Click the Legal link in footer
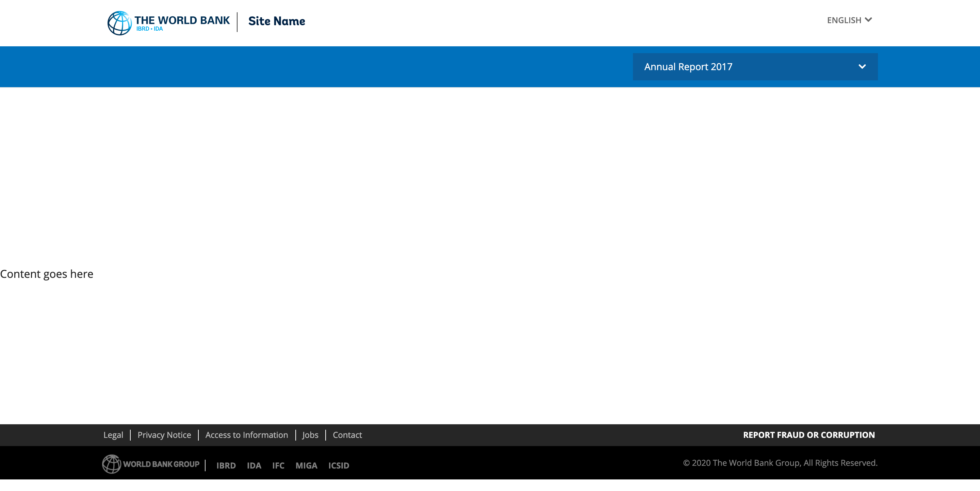The width and height of the screenshot is (980, 491). click(x=113, y=434)
